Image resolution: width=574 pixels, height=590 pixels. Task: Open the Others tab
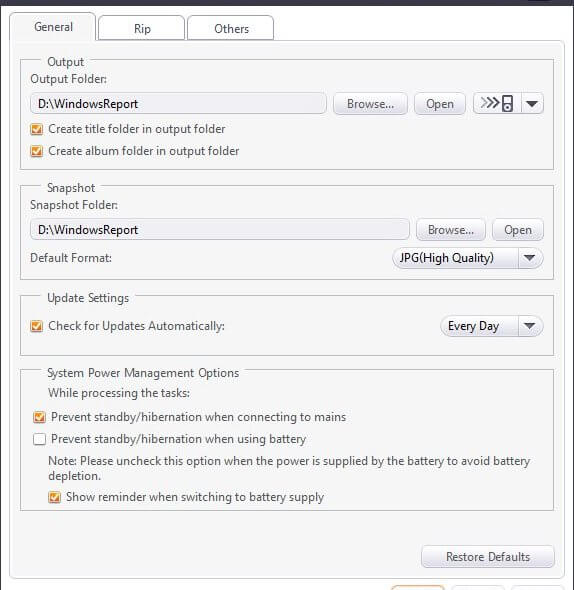231,28
